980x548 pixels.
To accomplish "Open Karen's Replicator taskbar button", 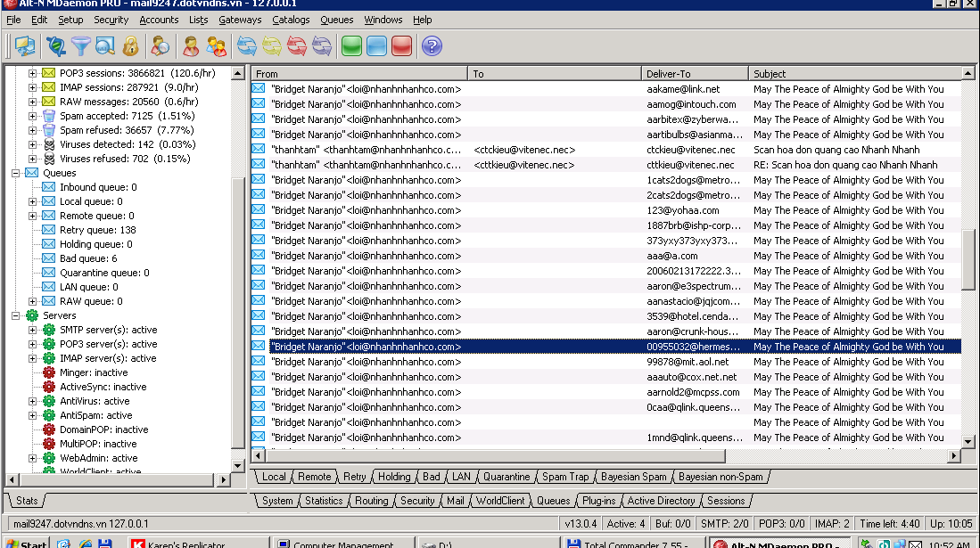I will tap(197, 543).
